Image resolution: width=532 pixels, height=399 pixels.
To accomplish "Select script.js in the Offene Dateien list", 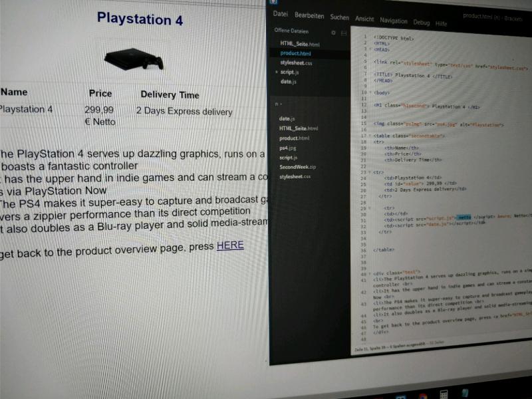I will pos(289,72).
